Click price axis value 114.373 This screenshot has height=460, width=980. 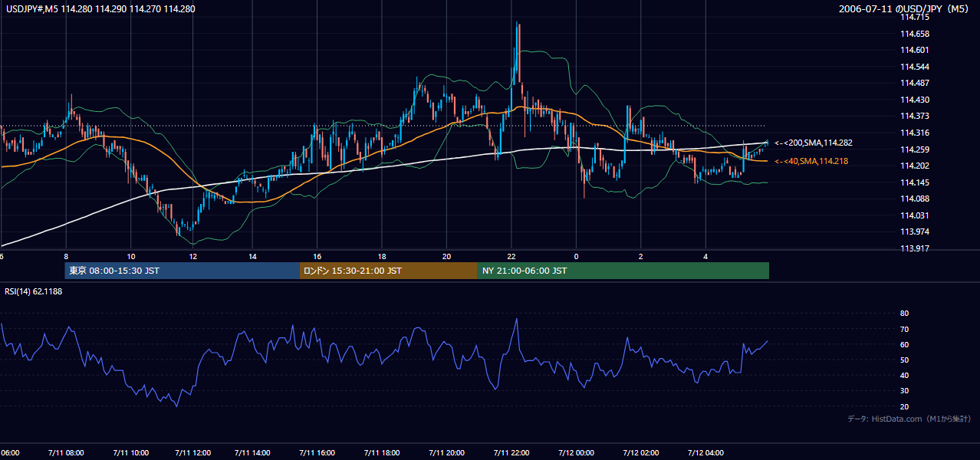click(x=914, y=117)
